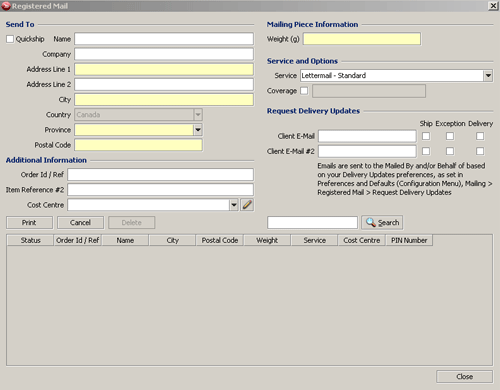500x390 pixels.
Task: Check Exception updates for Client E-Mail #2
Action: (450, 151)
